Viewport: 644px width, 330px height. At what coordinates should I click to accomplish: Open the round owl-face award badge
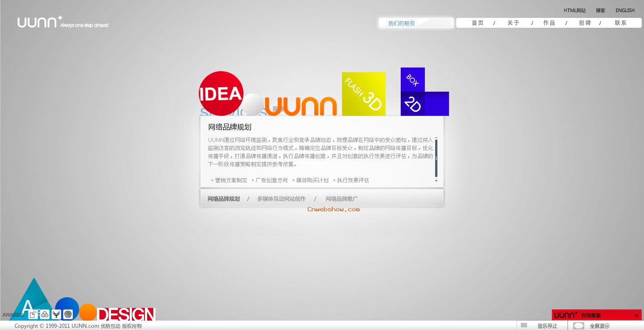tap(68, 315)
